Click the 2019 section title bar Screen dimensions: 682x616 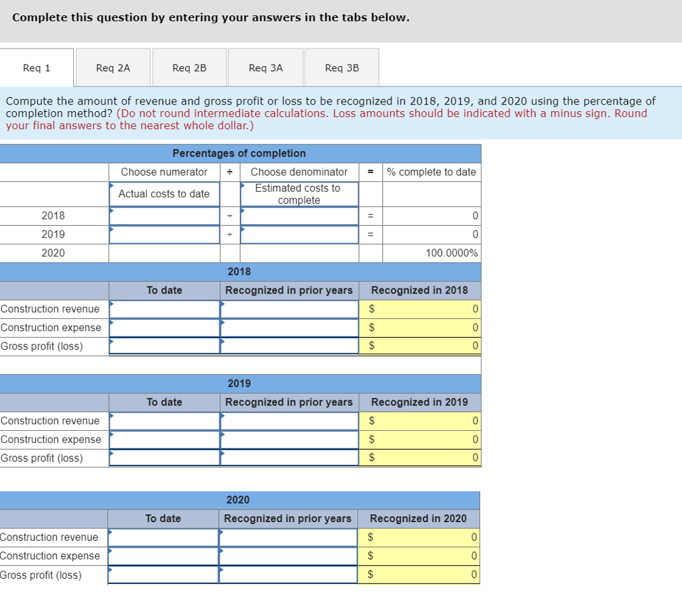pos(239,384)
